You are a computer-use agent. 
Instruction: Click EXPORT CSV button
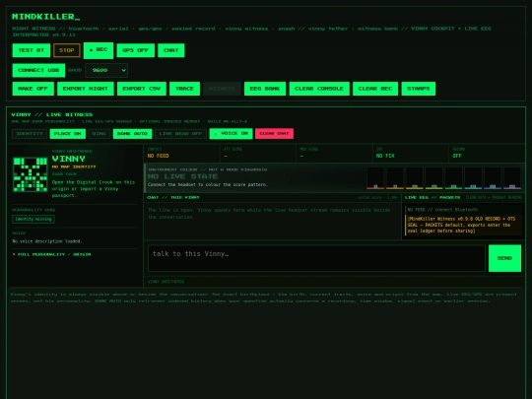tap(142, 89)
